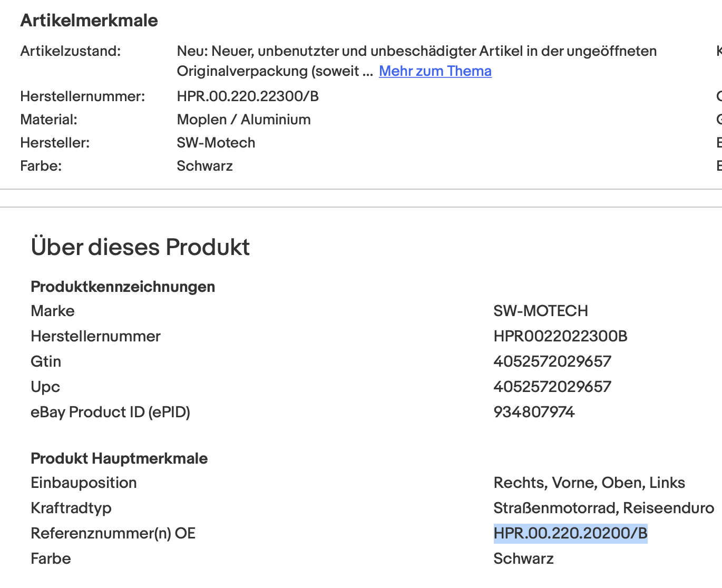Open the "Mehr zum Thema" link
722x588 pixels.
[x=435, y=71]
